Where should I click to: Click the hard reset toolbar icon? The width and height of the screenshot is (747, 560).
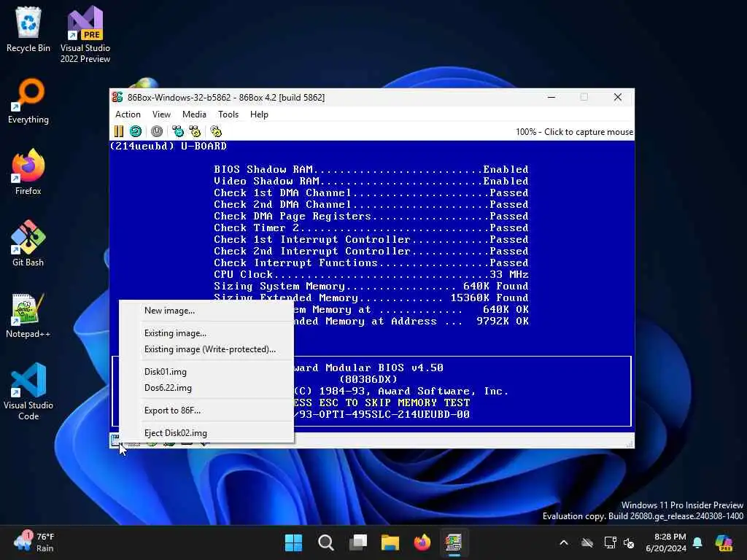[x=136, y=131]
